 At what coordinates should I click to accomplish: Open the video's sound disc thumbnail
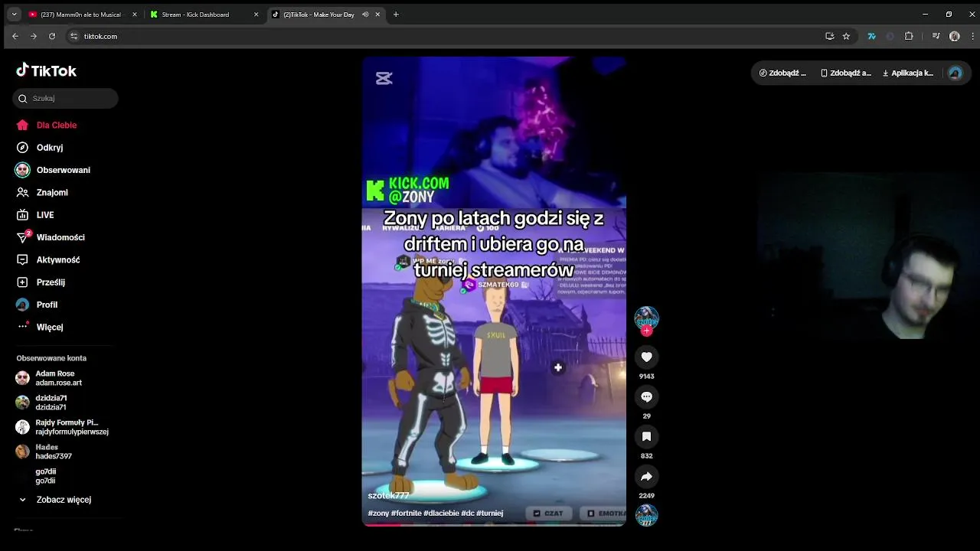tap(646, 516)
